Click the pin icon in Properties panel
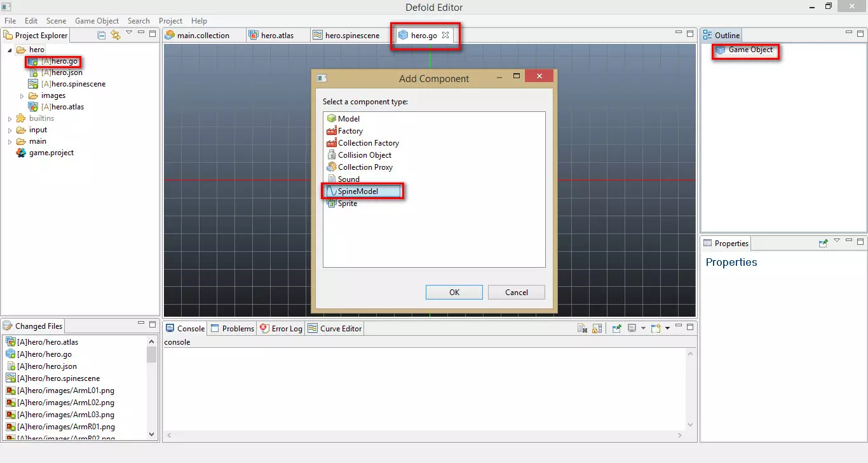Viewport: 868px width, 463px height. click(824, 243)
